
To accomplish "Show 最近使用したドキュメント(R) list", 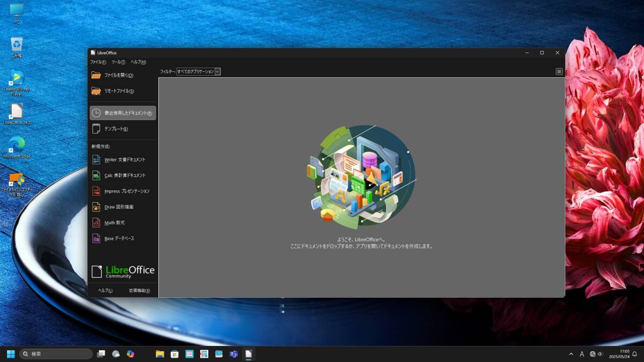I will [123, 113].
